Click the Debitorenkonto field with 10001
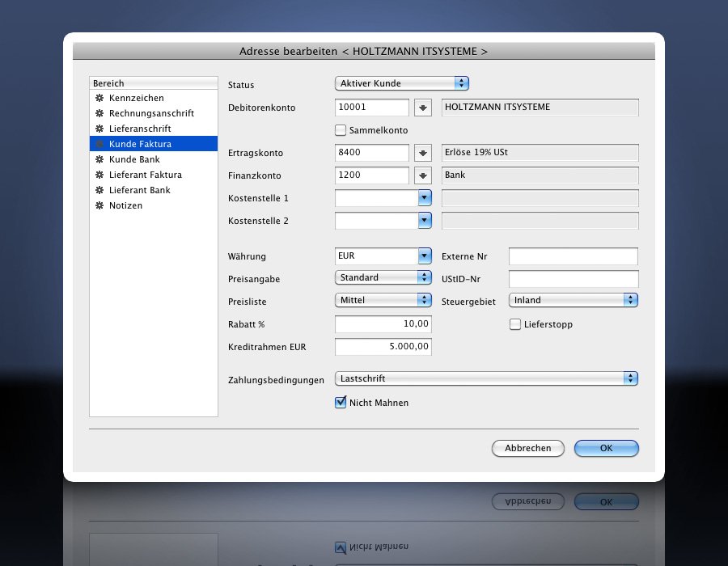Viewport: 728px width, 566px height. [372, 108]
